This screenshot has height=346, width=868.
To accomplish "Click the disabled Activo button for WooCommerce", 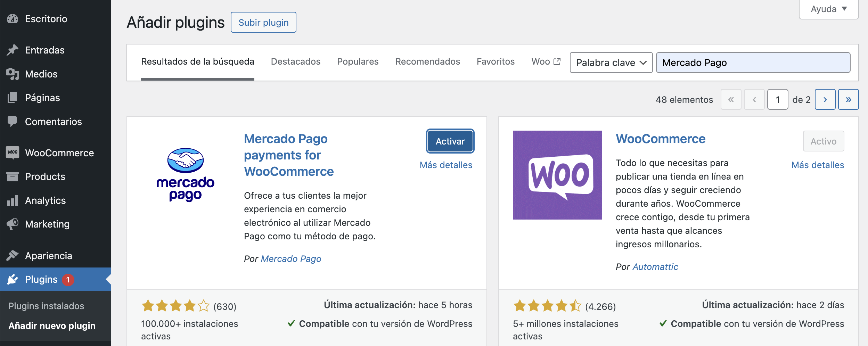I will coord(824,141).
